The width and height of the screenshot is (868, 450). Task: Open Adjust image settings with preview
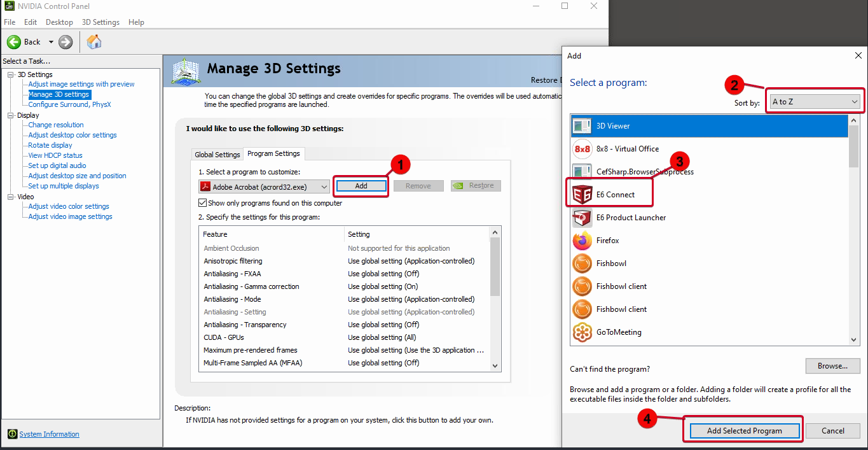[x=81, y=84]
